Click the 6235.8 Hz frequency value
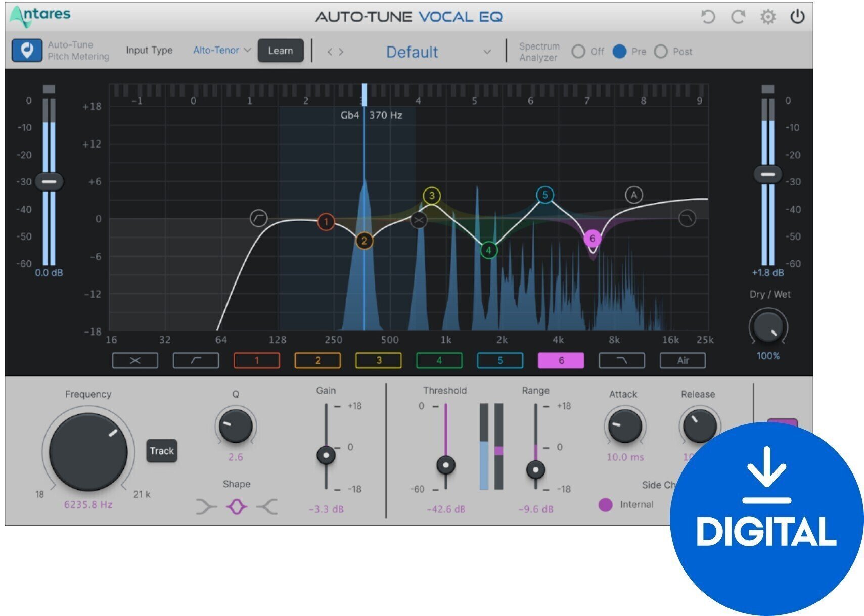The width and height of the screenshot is (864, 616). click(x=88, y=505)
